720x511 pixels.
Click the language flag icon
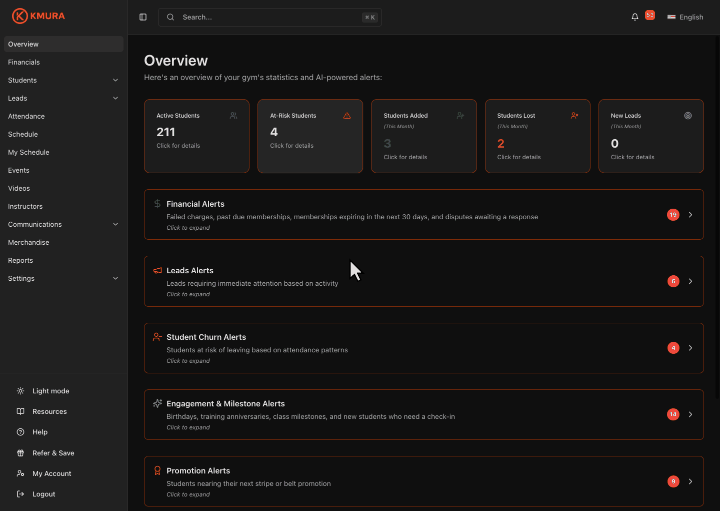(x=671, y=17)
